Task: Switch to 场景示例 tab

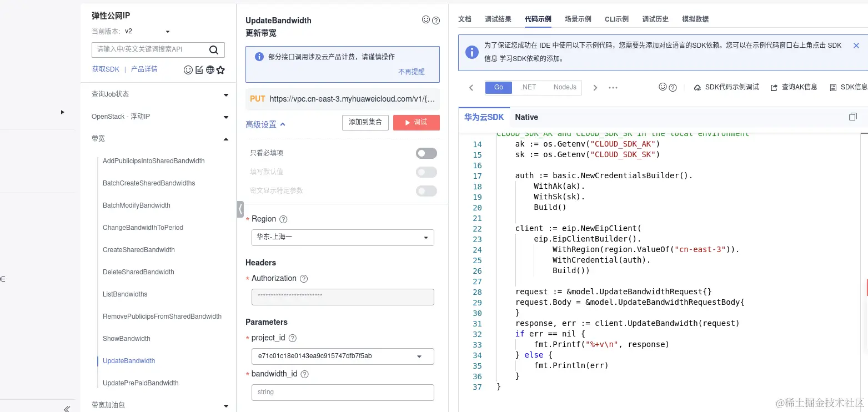Action: 578,19
